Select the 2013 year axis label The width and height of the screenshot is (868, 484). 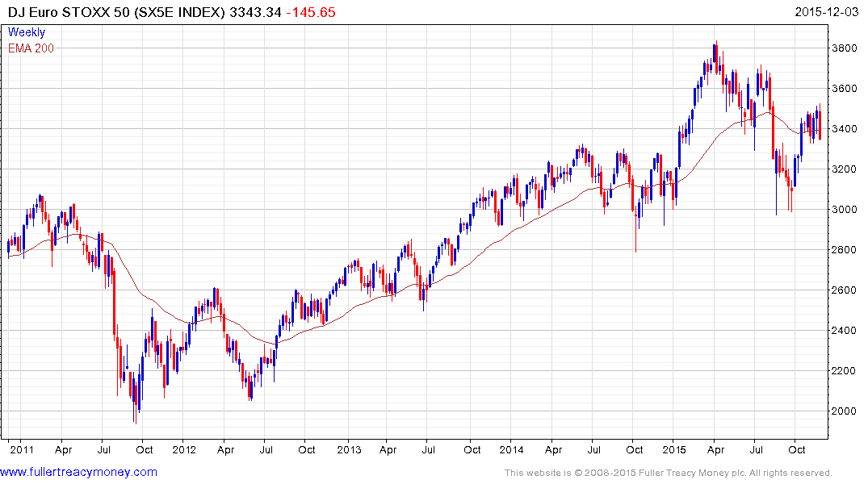pyautogui.click(x=349, y=449)
